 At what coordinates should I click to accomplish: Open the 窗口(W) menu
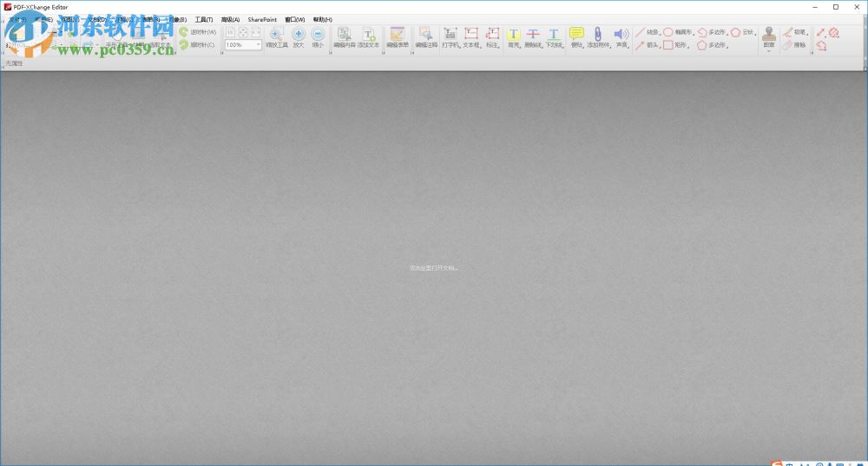coord(295,19)
